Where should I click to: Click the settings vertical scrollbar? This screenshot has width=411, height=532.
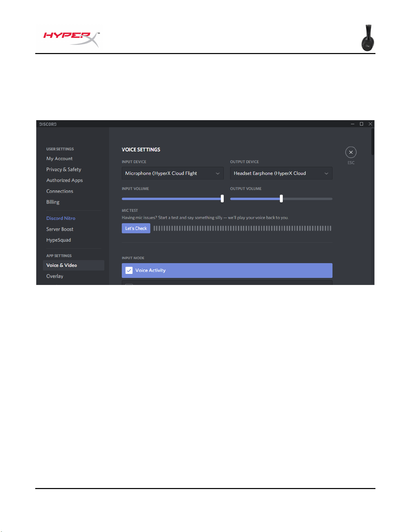(372, 142)
